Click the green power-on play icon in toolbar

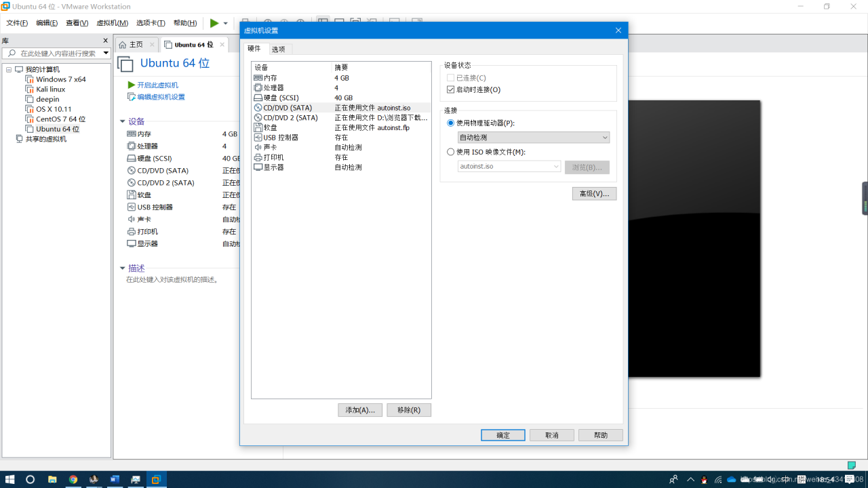coord(214,23)
